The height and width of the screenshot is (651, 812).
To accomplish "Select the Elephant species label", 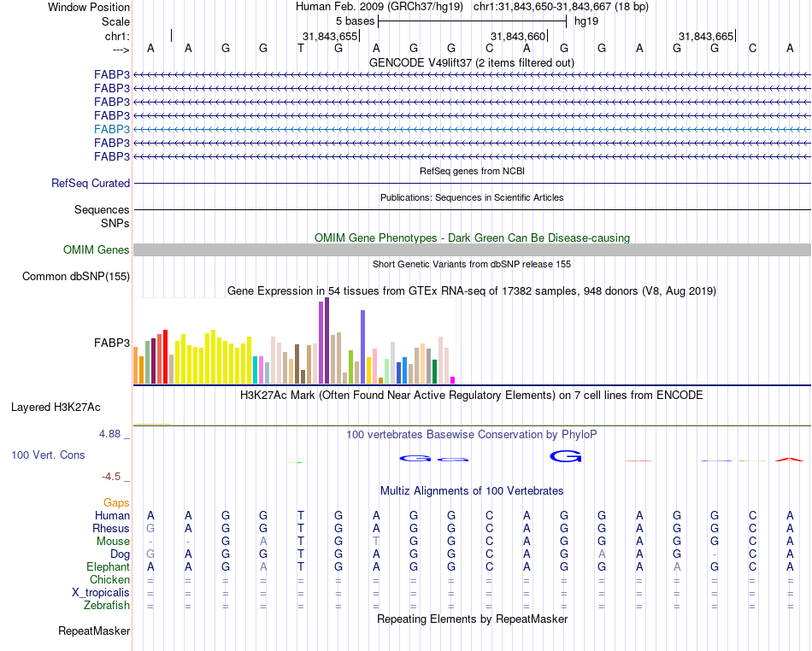I will [109, 567].
